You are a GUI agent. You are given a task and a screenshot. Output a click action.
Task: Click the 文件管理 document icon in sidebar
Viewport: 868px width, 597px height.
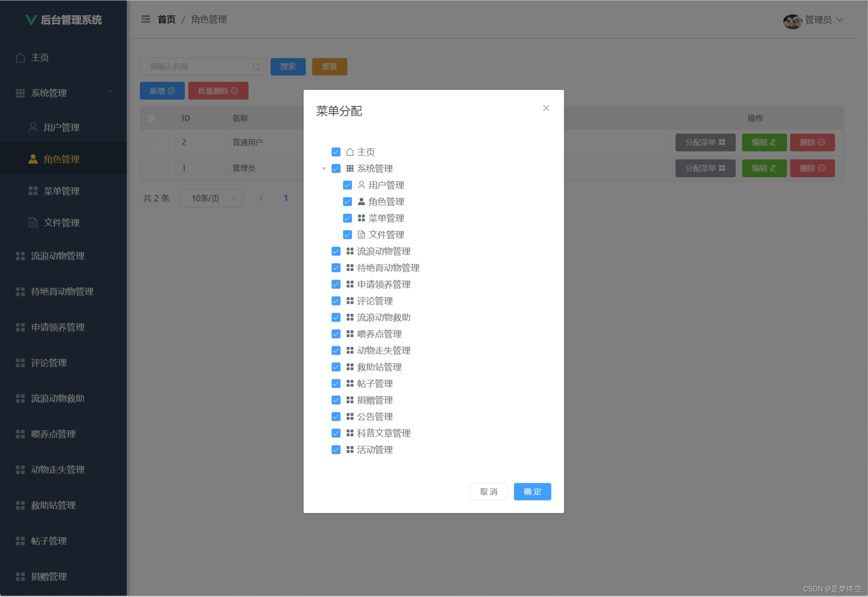[33, 222]
